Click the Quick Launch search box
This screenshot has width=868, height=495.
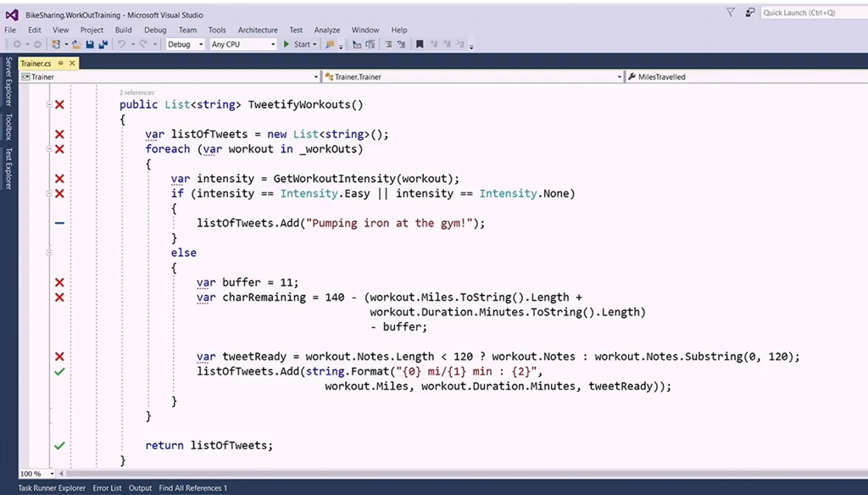(811, 13)
